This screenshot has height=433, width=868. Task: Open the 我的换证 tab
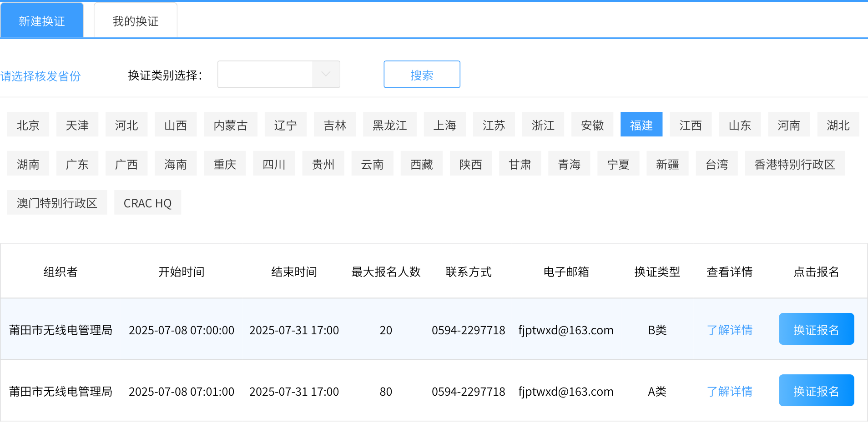[136, 21]
